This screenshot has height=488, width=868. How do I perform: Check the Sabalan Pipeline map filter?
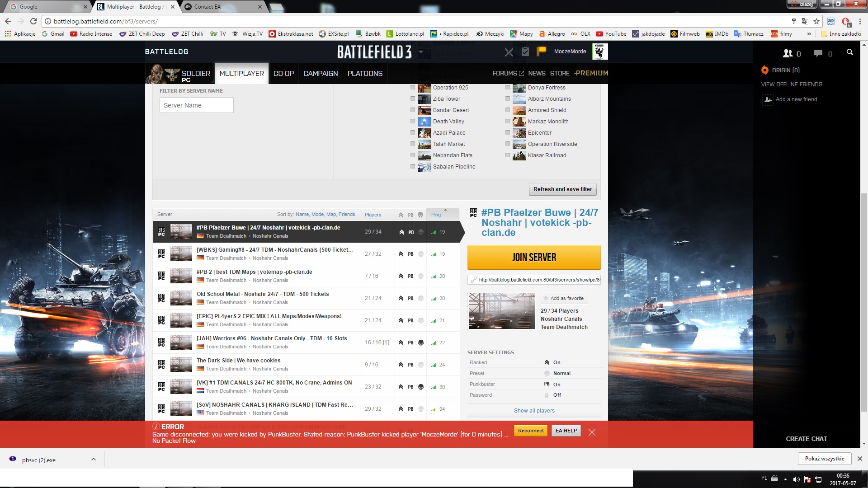click(412, 167)
